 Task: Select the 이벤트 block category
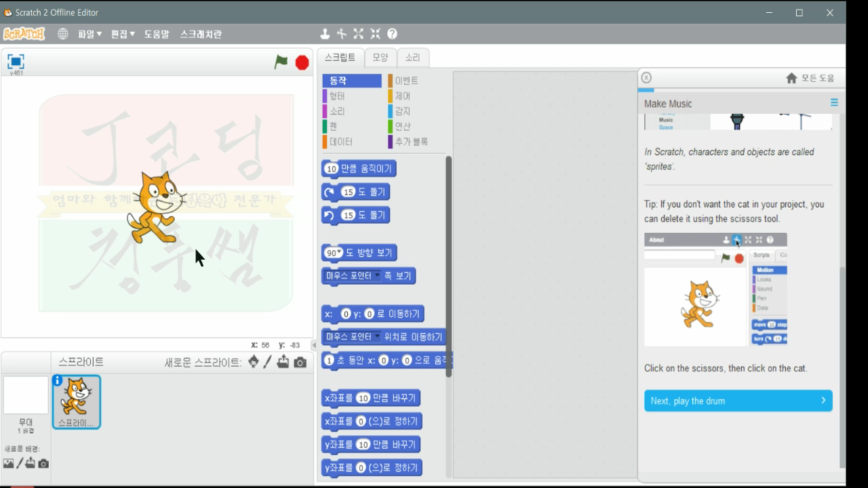(x=416, y=81)
